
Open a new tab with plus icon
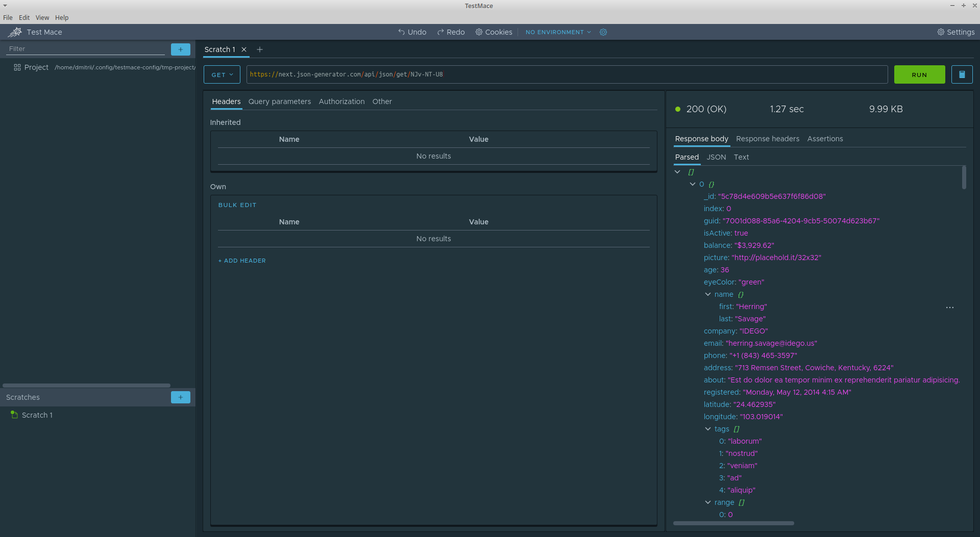(260, 49)
